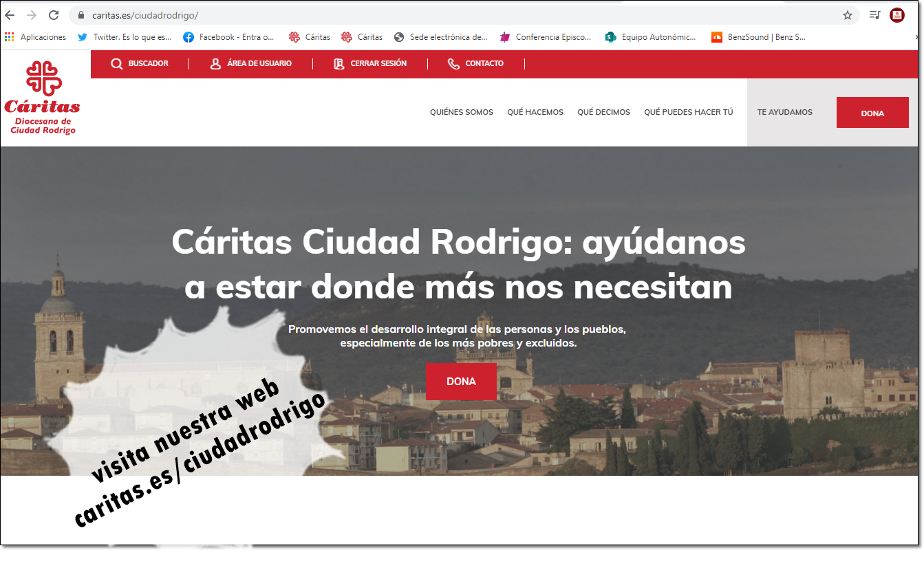
Task: Click the address bar showing caritas.es/ciudadrodrigo/
Action: 464,15
